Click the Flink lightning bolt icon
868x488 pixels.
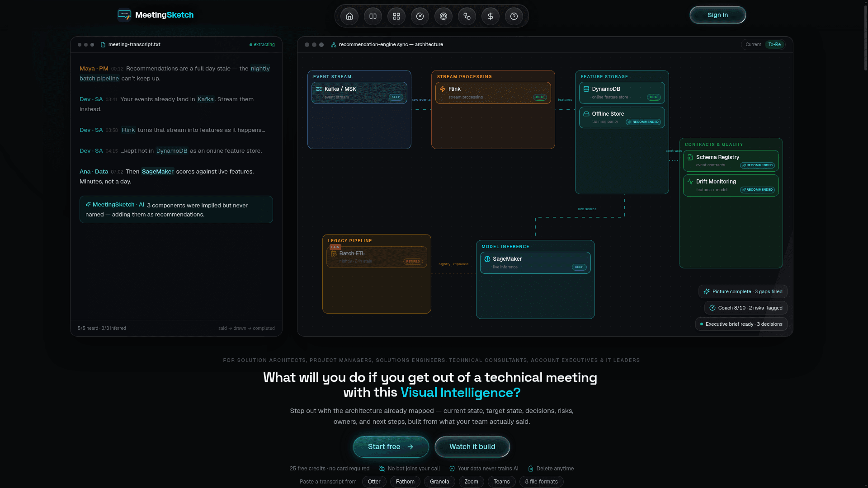tap(443, 89)
